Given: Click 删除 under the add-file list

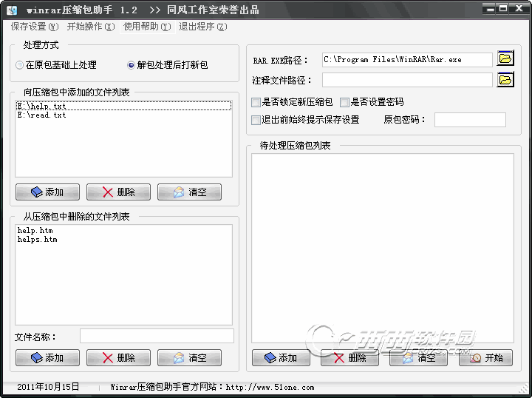Looking at the screenshot, I should [x=118, y=192].
